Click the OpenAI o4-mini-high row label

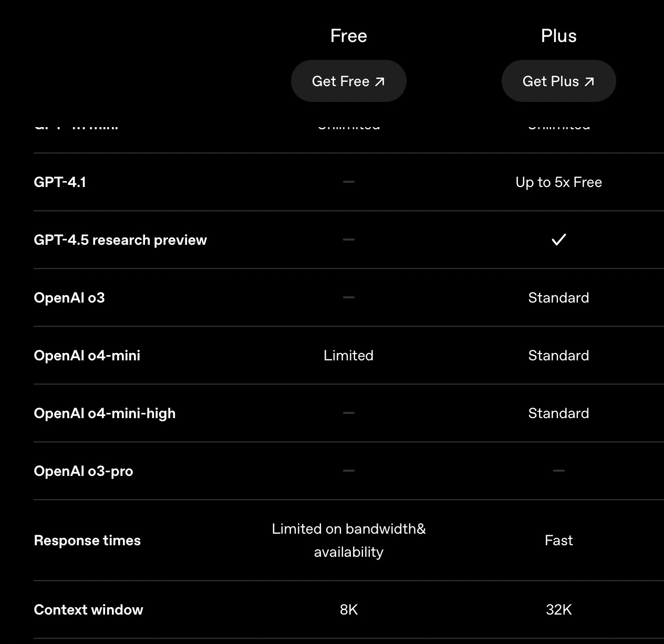tap(105, 413)
